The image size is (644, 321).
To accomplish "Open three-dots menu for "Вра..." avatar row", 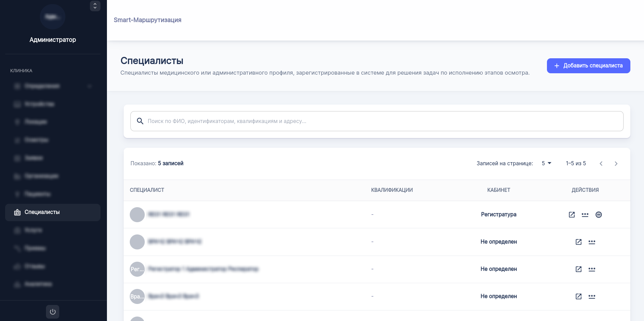I will pyautogui.click(x=592, y=296).
